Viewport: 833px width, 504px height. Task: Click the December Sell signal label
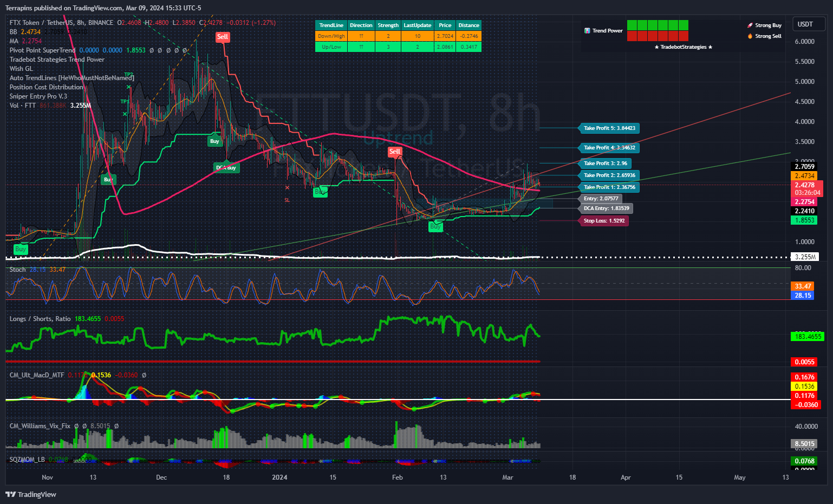(223, 37)
